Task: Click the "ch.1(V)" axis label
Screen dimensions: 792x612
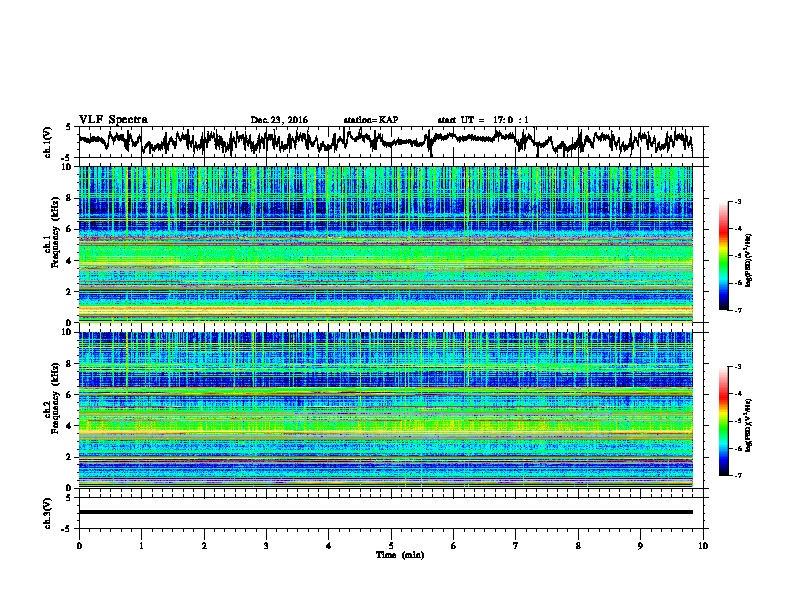Action: pos(48,142)
